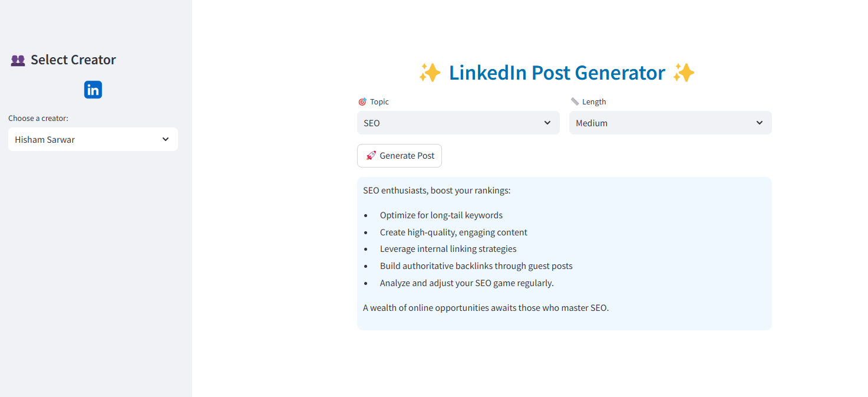868x397 pixels.
Task: Click the chevron on the creator selector
Action: 165,139
